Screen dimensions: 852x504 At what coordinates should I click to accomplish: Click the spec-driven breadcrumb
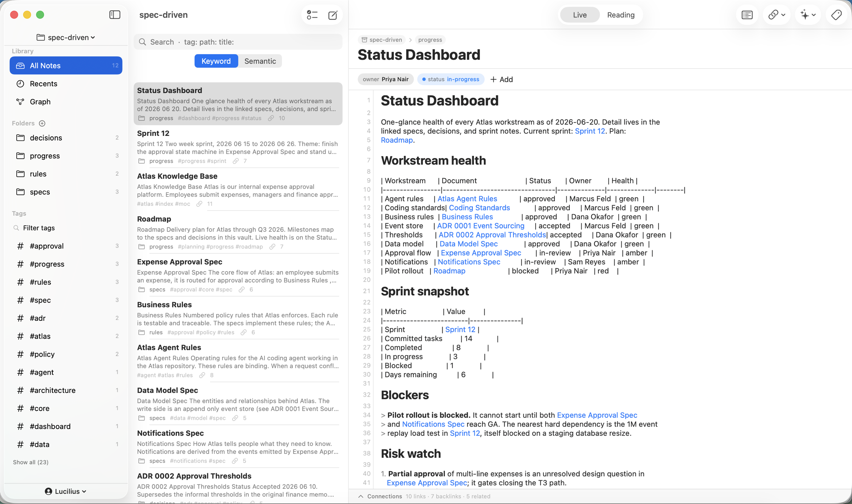[x=382, y=40]
